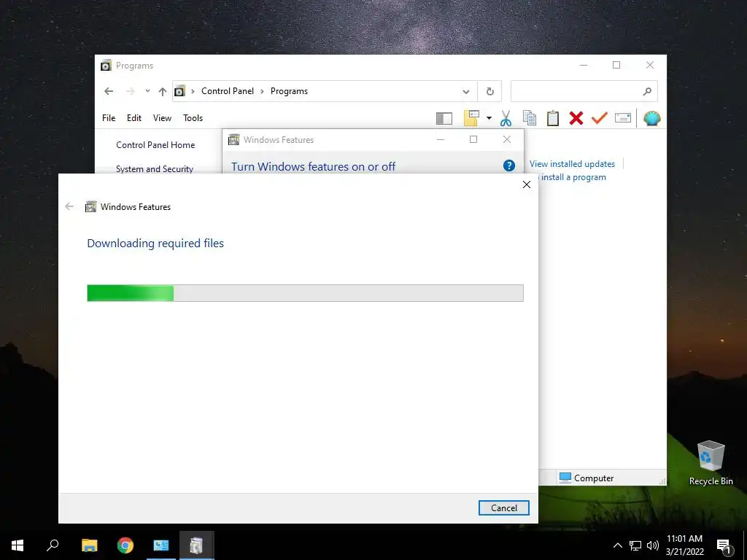Close the Downloading required files dialog
This screenshot has width=747, height=560.
click(x=527, y=184)
